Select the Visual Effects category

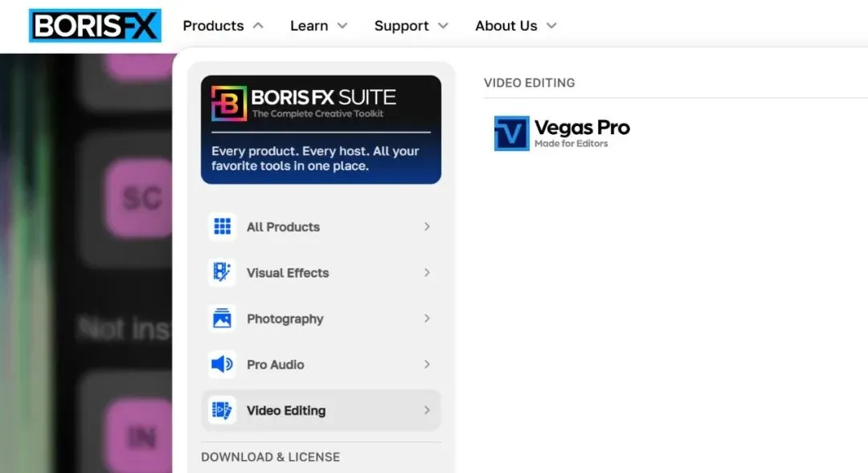coord(321,273)
